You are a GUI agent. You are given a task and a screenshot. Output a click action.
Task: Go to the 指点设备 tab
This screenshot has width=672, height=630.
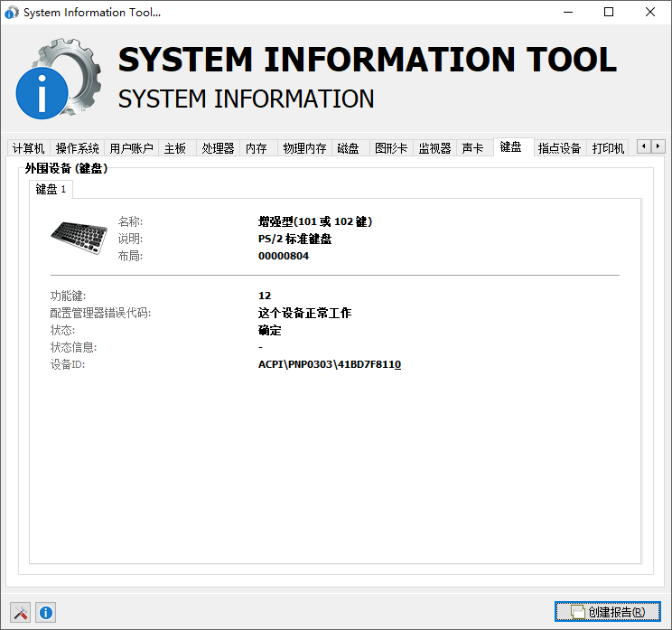[560, 148]
